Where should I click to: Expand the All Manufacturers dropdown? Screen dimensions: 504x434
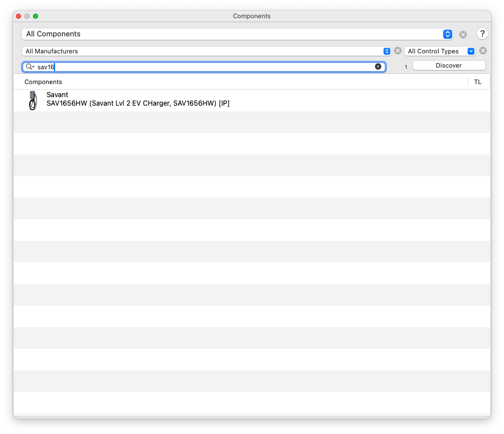[206, 51]
